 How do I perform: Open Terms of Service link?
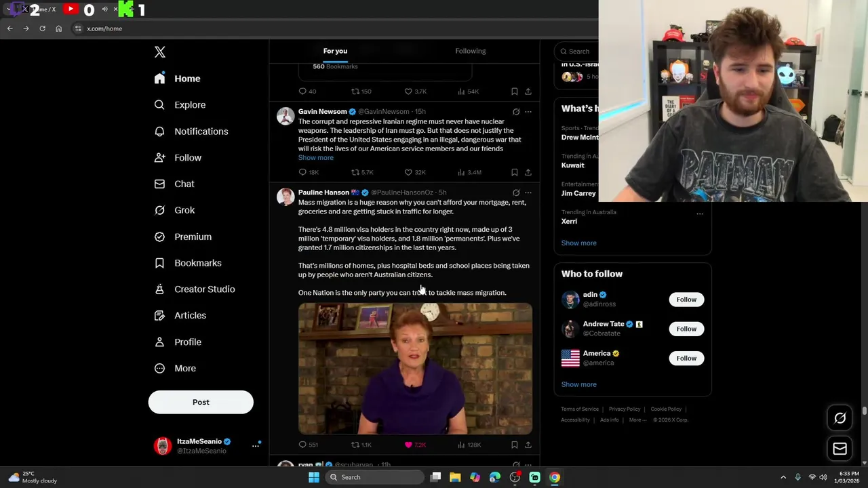tap(580, 409)
